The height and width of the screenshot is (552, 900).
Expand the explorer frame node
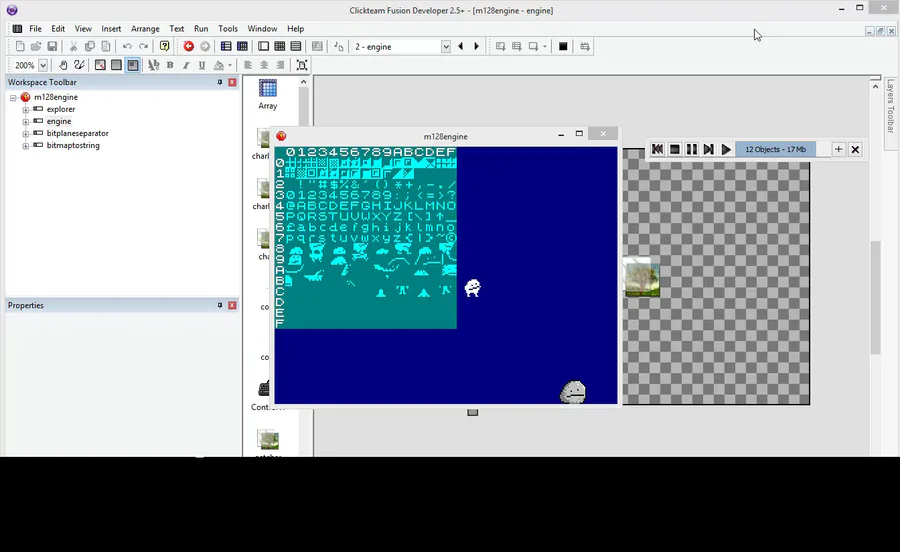(26, 110)
